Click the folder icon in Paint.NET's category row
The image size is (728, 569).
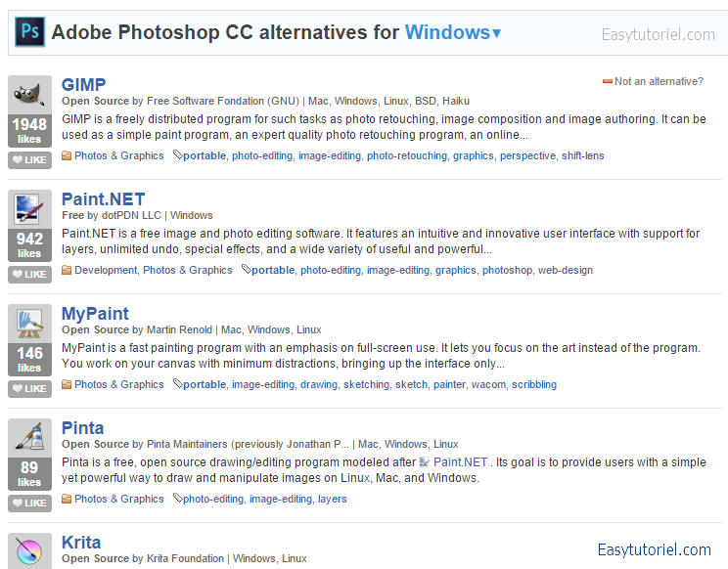pyautogui.click(x=67, y=270)
